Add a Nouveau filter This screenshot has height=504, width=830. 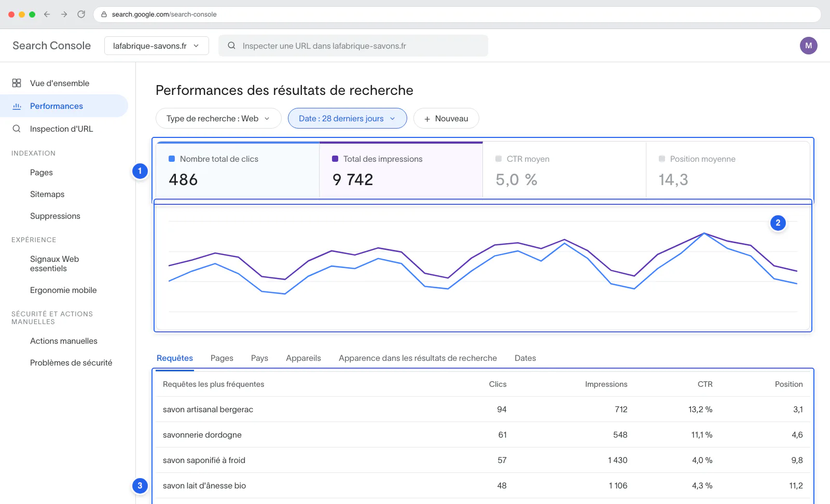(446, 118)
